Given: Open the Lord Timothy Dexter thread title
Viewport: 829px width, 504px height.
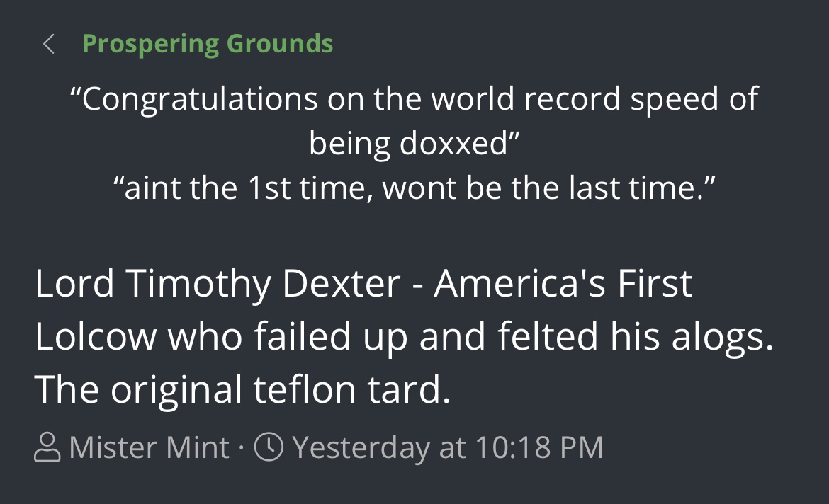Looking at the screenshot, I should click(x=405, y=336).
